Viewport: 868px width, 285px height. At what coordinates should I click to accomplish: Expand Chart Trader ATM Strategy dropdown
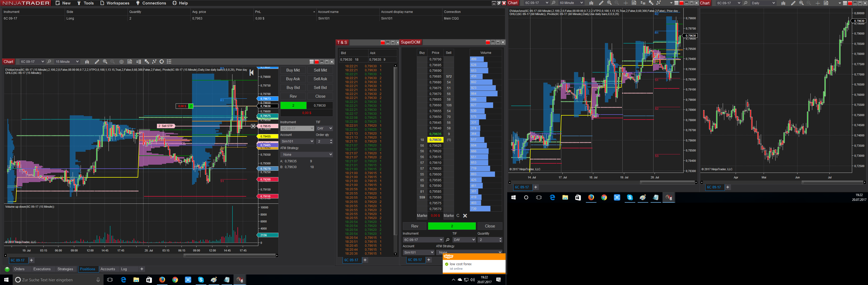click(306, 154)
